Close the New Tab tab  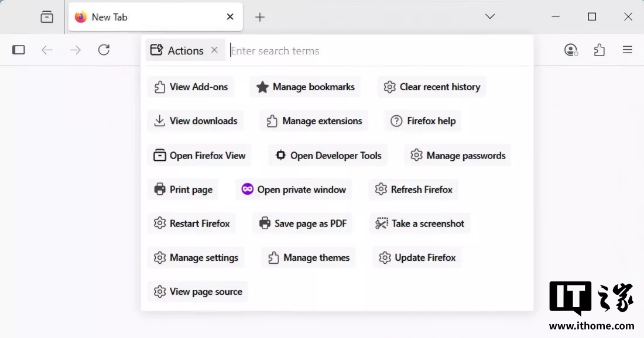230,17
